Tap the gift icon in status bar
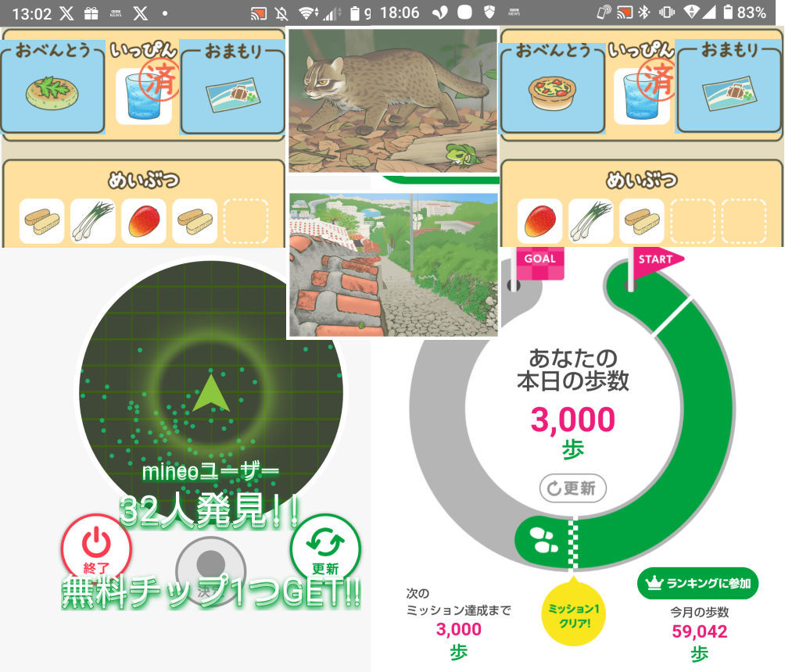 91,13
